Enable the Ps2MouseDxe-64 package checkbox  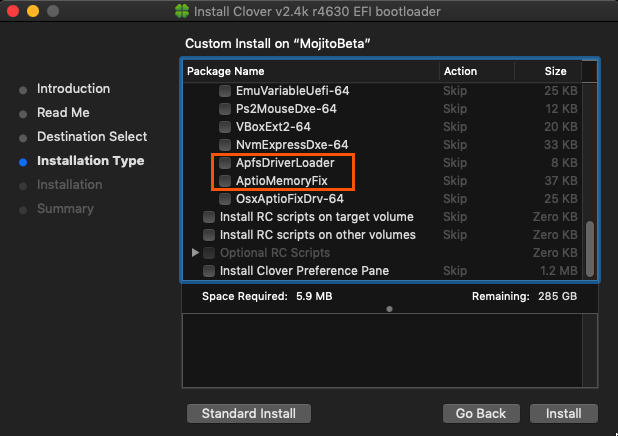click(x=225, y=109)
